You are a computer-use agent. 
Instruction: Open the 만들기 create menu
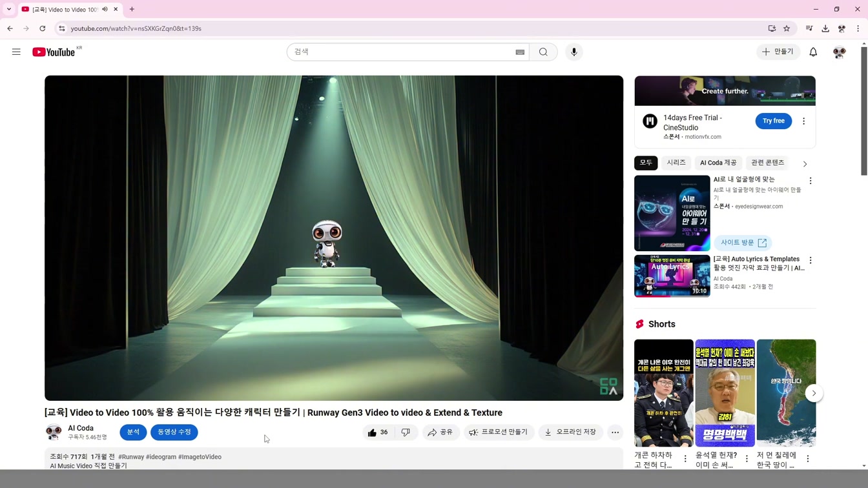pyautogui.click(x=778, y=52)
